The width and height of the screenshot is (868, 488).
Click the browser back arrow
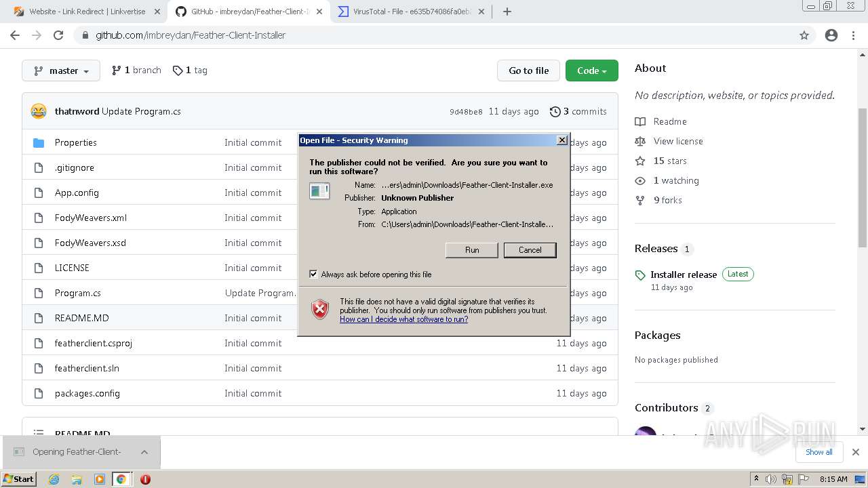pyautogui.click(x=15, y=35)
